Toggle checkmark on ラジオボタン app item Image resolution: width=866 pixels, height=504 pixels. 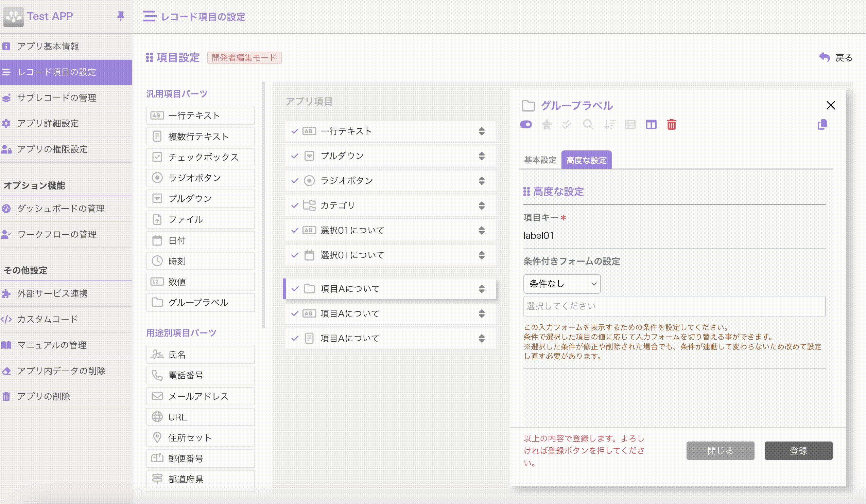coord(295,181)
